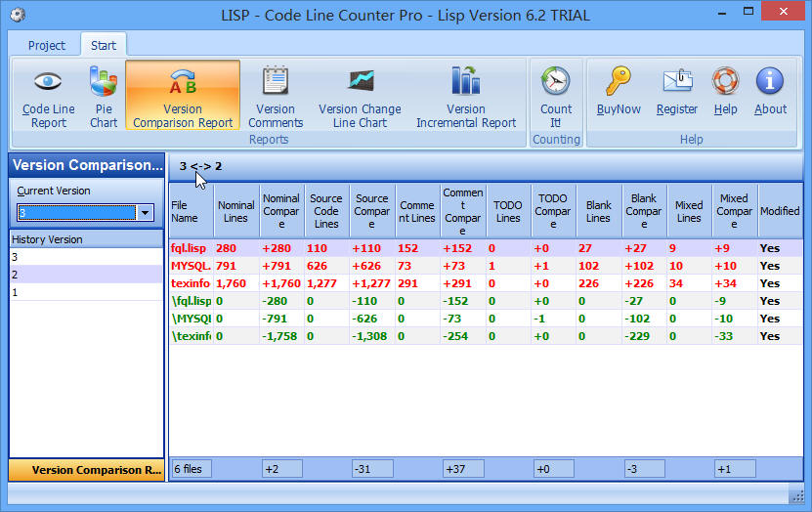Select the red texinfo file row
Viewport: 812px width, 512px height.
(x=486, y=283)
